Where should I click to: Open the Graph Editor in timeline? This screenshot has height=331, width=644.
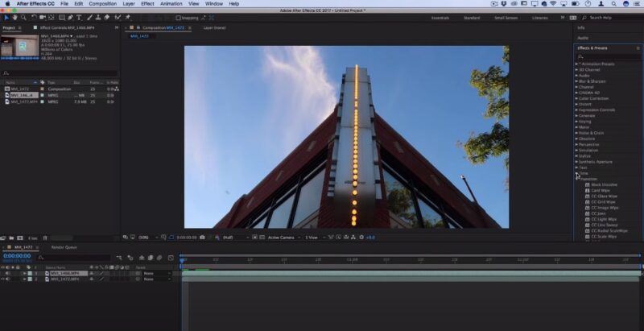click(x=171, y=258)
